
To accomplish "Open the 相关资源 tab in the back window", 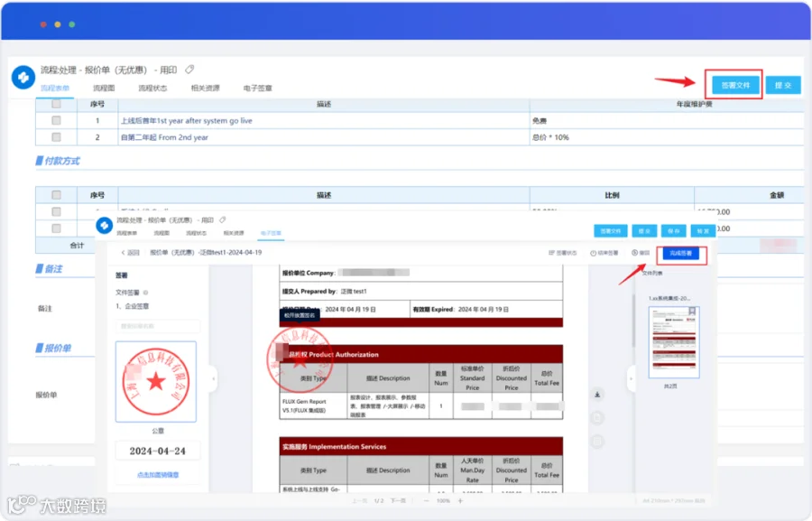I will [206, 88].
